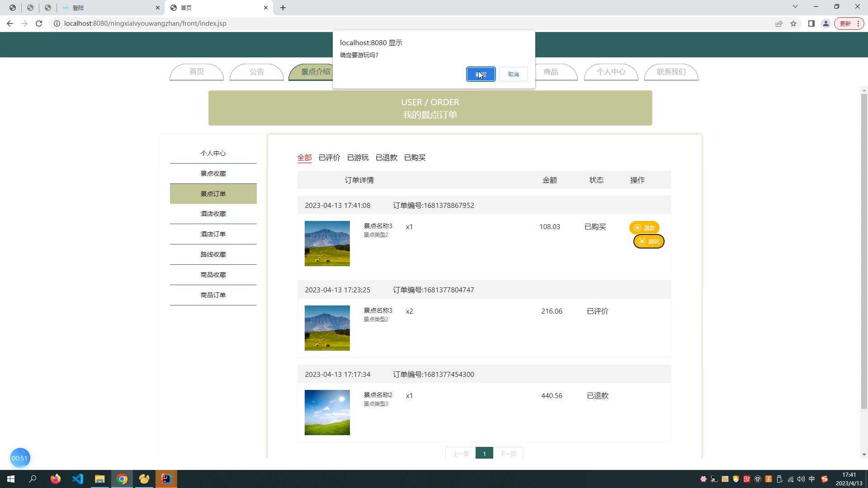Switch to the 已评价 order filter tab
Image resolution: width=868 pixels, height=488 pixels.
click(x=329, y=158)
